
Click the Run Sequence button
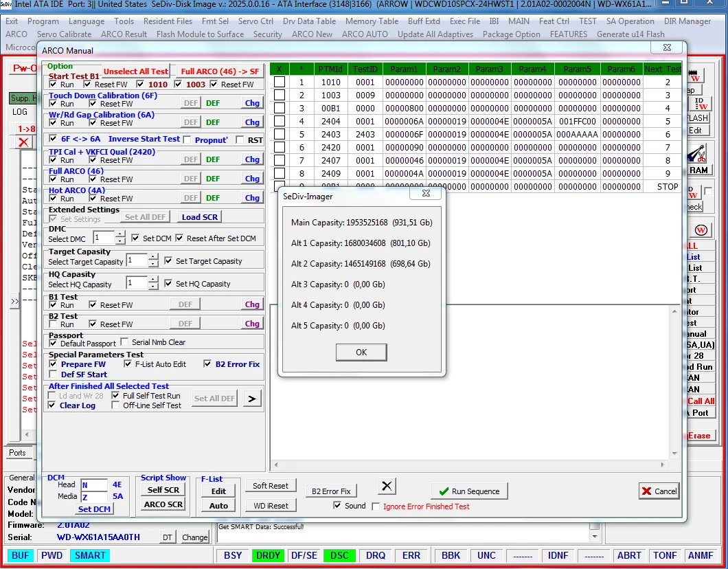(469, 491)
